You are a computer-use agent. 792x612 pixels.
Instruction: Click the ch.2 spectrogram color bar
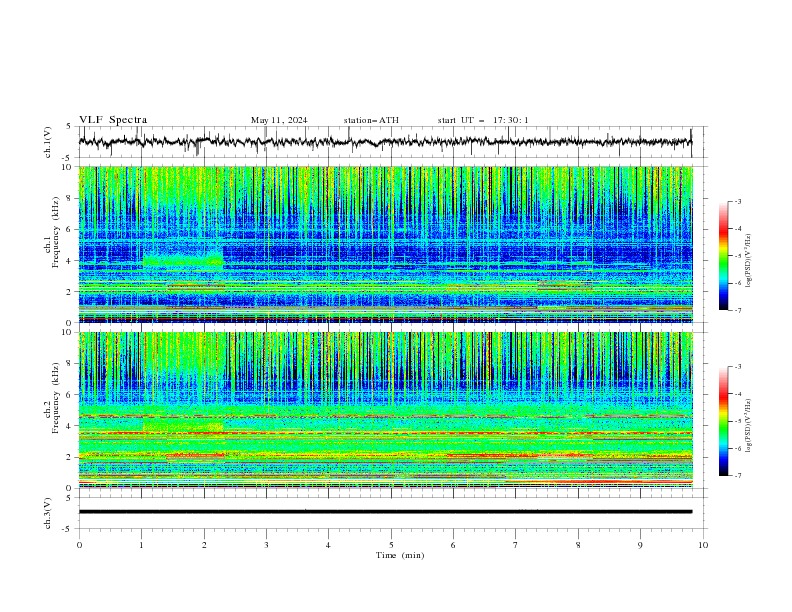click(x=723, y=421)
